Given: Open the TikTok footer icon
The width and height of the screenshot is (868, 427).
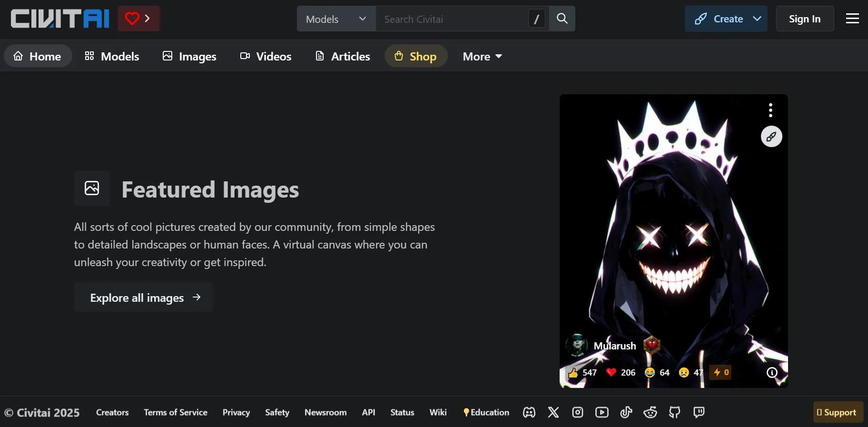Looking at the screenshot, I should click(626, 412).
